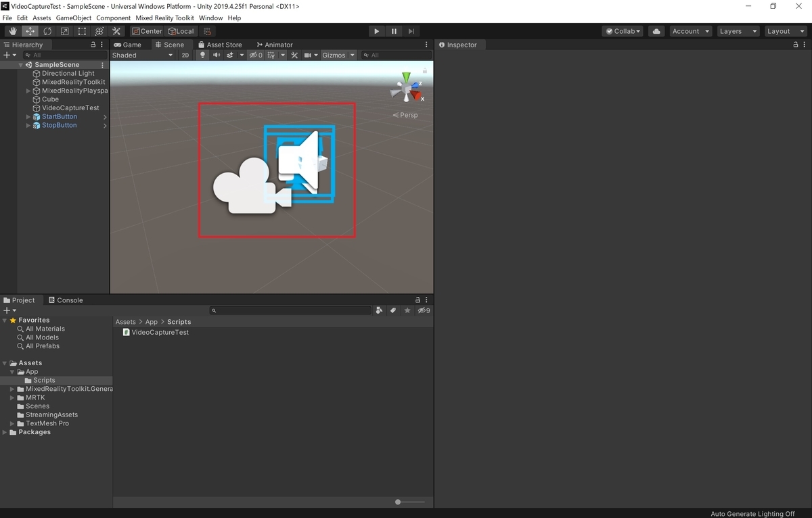Open the Cloud services icon
Screen dimensions: 812x518
[x=656, y=31]
